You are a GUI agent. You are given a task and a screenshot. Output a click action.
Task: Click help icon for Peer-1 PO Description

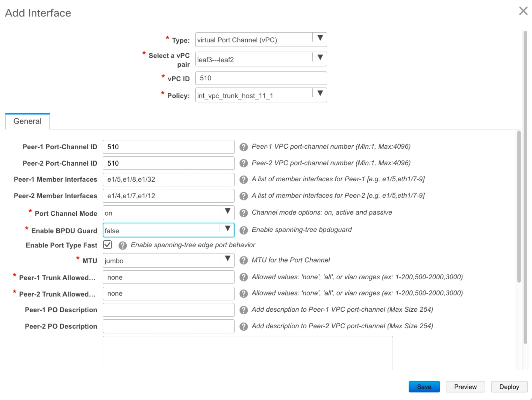(243, 310)
